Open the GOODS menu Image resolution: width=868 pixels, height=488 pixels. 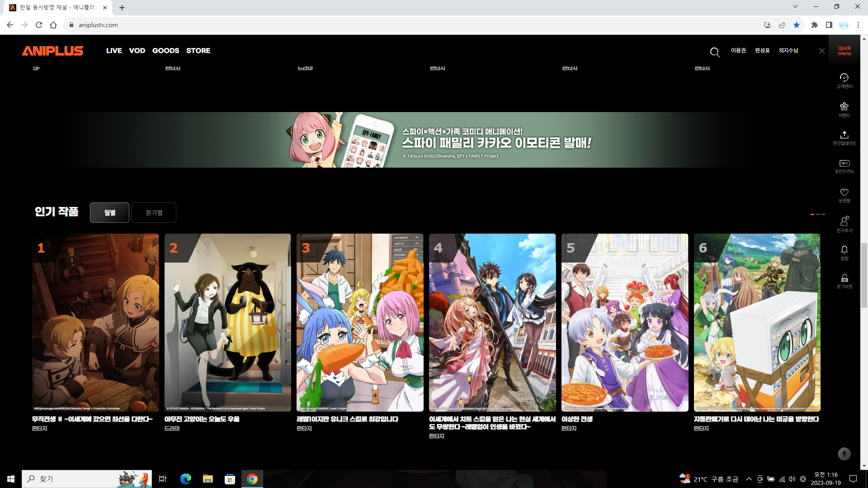point(165,51)
